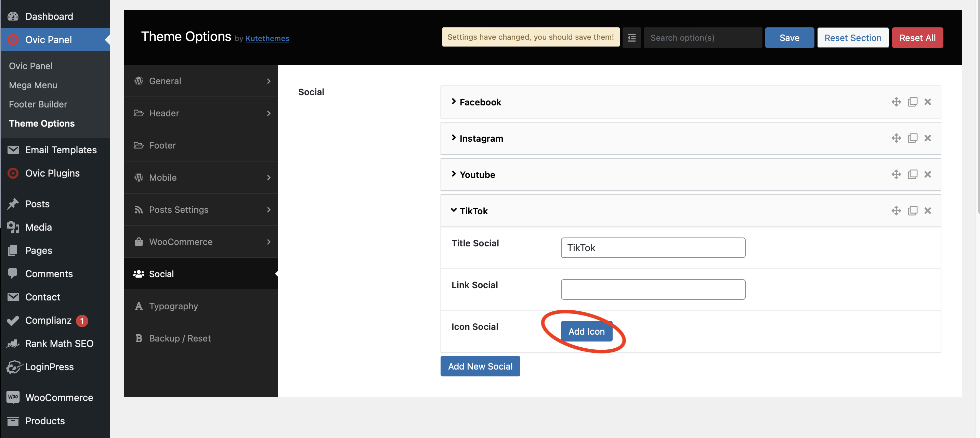
Task: Click the Reset All button
Action: click(x=917, y=37)
